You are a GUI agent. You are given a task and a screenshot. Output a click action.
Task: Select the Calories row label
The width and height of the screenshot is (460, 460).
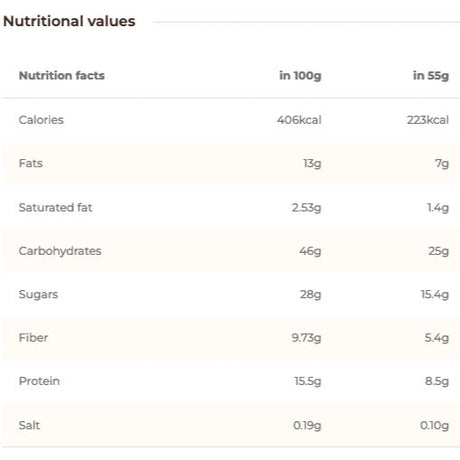pos(41,120)
